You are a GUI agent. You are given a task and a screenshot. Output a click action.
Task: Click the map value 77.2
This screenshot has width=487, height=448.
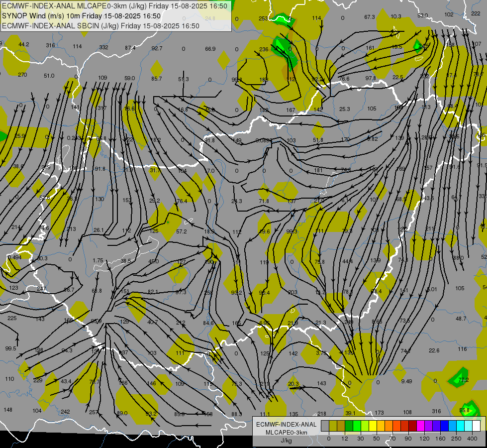point(464,380)
